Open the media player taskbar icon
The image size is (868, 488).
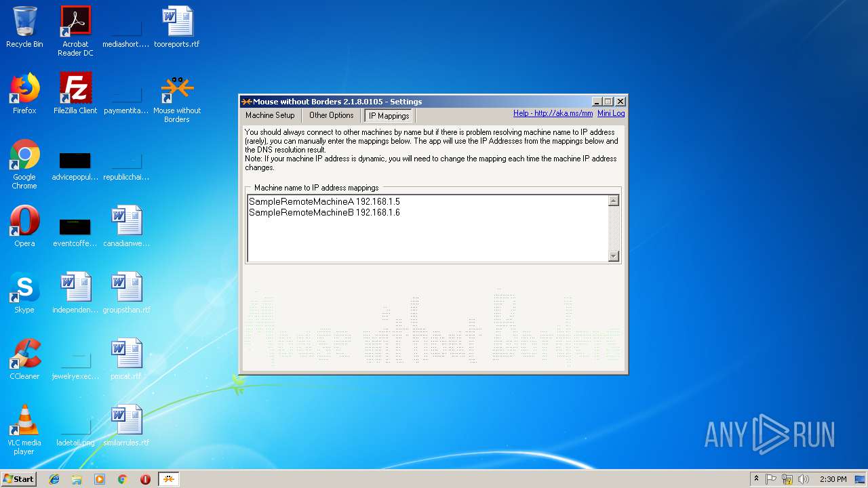100,479
